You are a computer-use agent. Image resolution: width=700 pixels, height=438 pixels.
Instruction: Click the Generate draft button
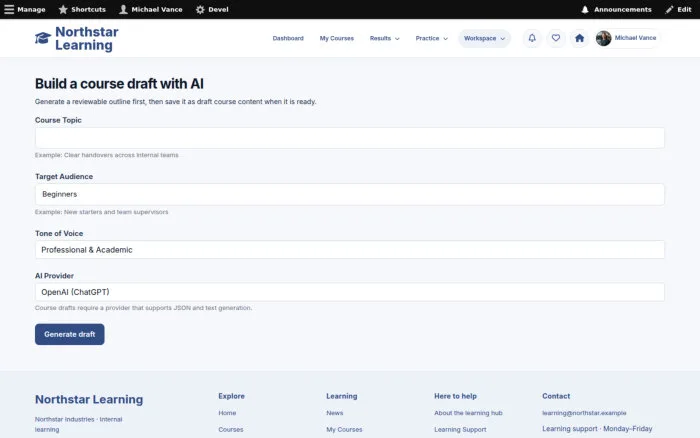coord(70,334)
